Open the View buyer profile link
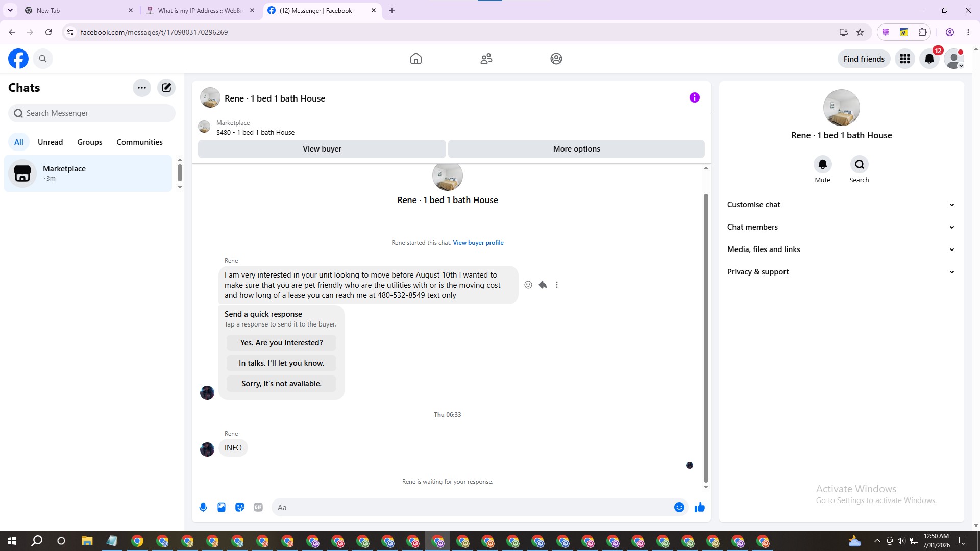The height and width of the screenshot is (551, 980). 478,243
